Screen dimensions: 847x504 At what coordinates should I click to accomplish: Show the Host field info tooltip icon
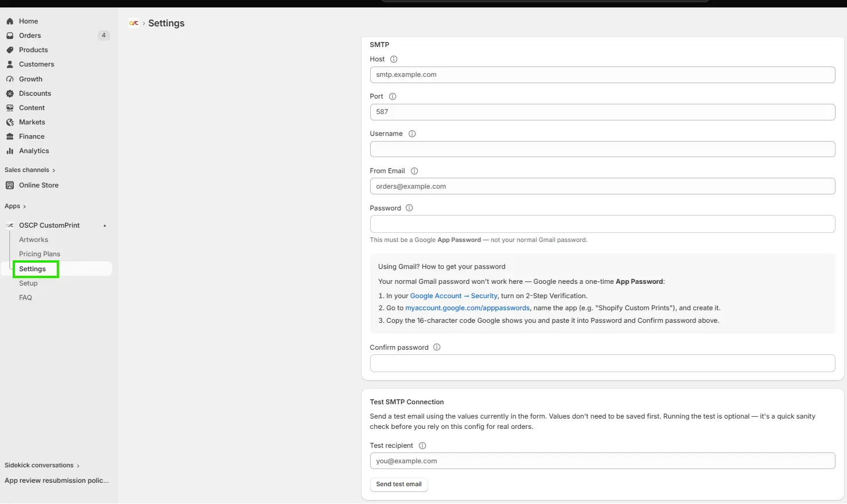pos(394,59)
